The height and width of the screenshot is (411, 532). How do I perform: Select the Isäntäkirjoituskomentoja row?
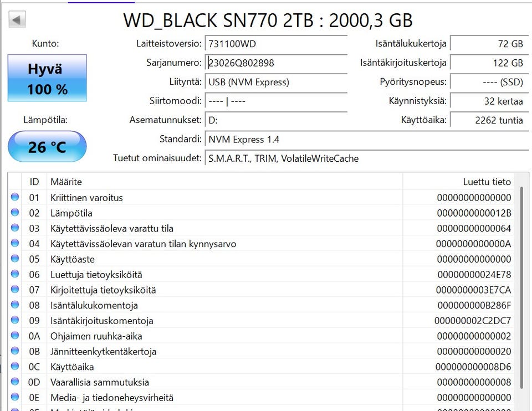tap(261, 321)
